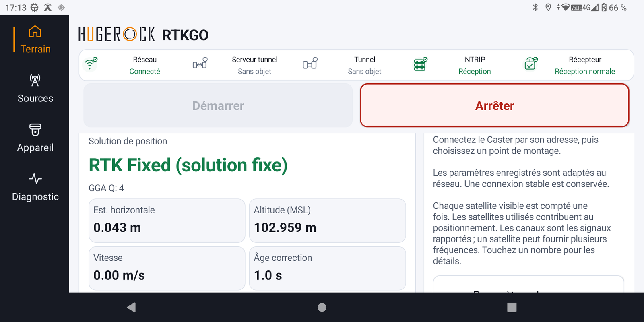Tap the 'Connecté' network status text
The height and width of the screenshot is (322, 644).
click(x=144, y=71)
